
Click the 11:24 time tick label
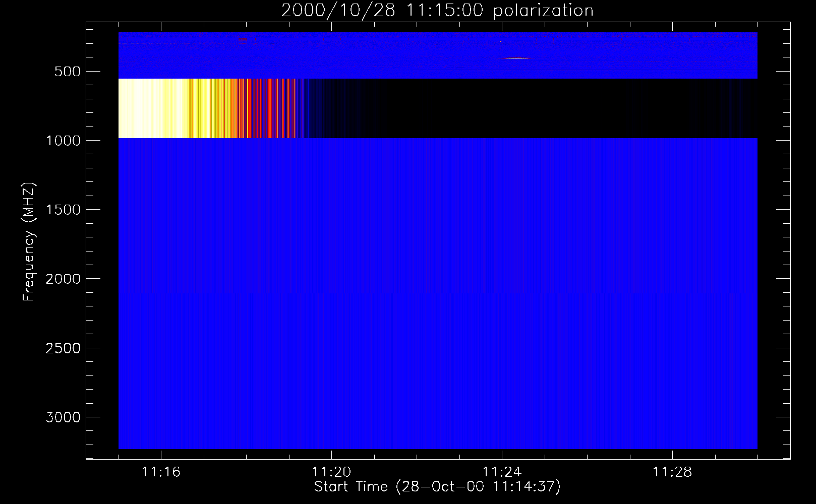(x=502, y=472)
